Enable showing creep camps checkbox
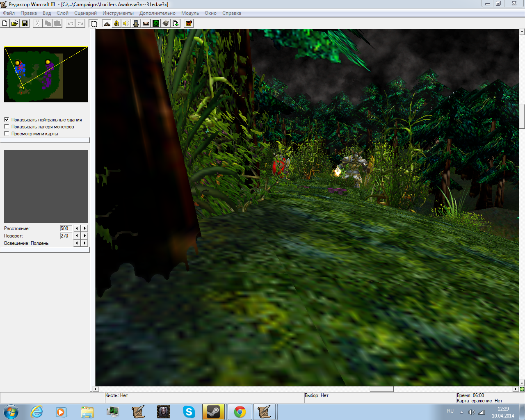The image size is (525, 420). 7,126
